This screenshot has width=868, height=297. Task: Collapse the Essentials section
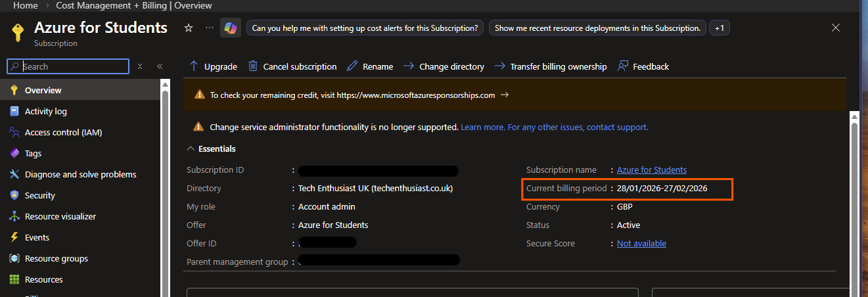[x=191, y=149]
